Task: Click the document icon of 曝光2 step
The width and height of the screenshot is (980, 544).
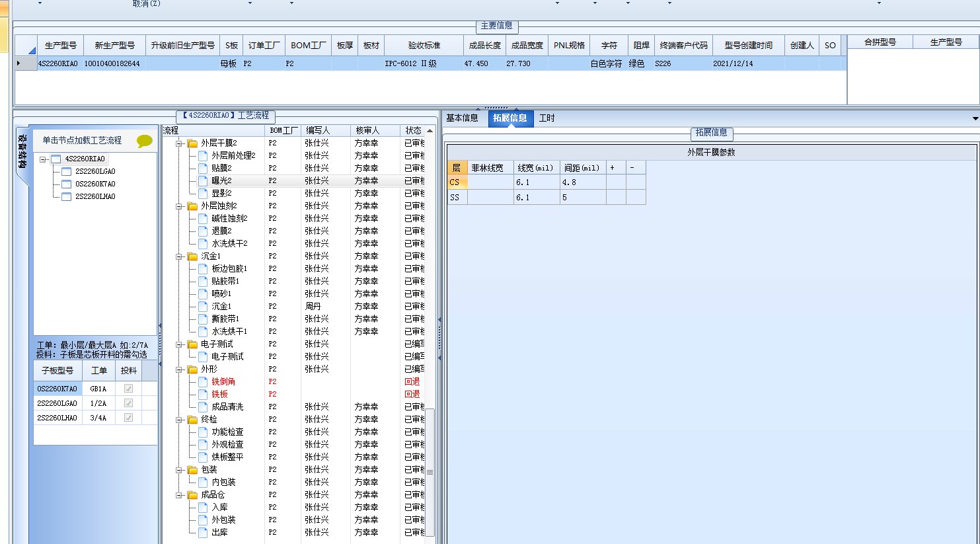Action: click(203, 181)
